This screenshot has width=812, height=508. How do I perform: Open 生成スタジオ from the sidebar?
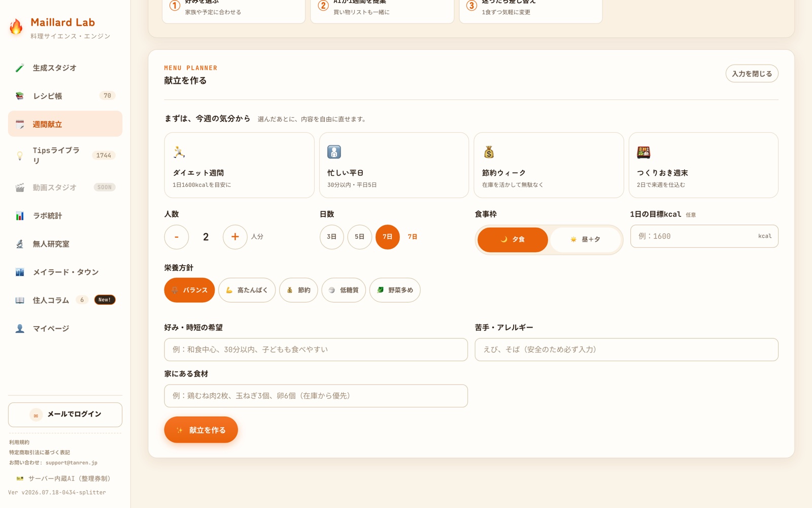point(65,68)
